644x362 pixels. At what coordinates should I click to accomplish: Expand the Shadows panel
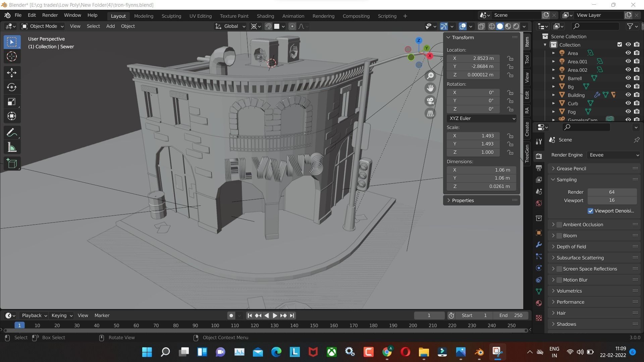pyautogui.click(x=594, y=324)
